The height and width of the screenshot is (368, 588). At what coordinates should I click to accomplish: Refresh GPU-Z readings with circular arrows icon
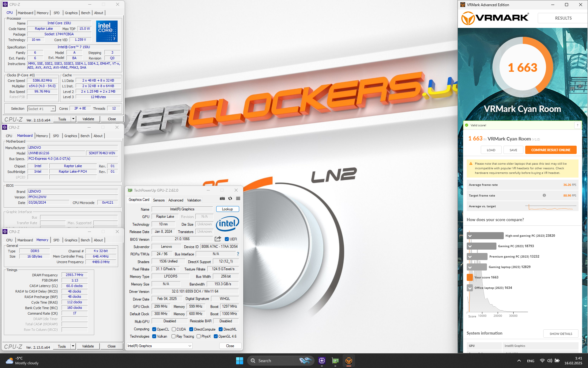(x=230, y=199)
